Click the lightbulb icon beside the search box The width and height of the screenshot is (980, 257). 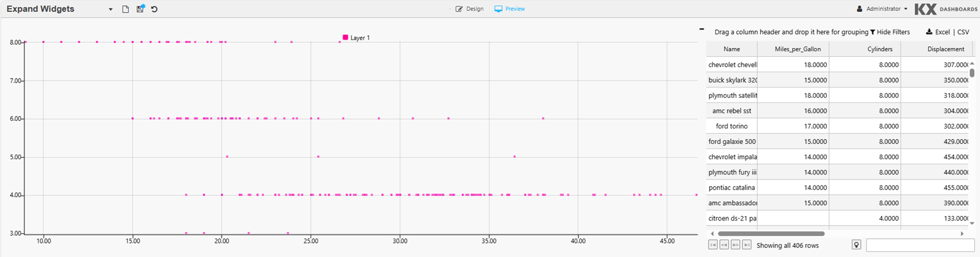point(856,245)
